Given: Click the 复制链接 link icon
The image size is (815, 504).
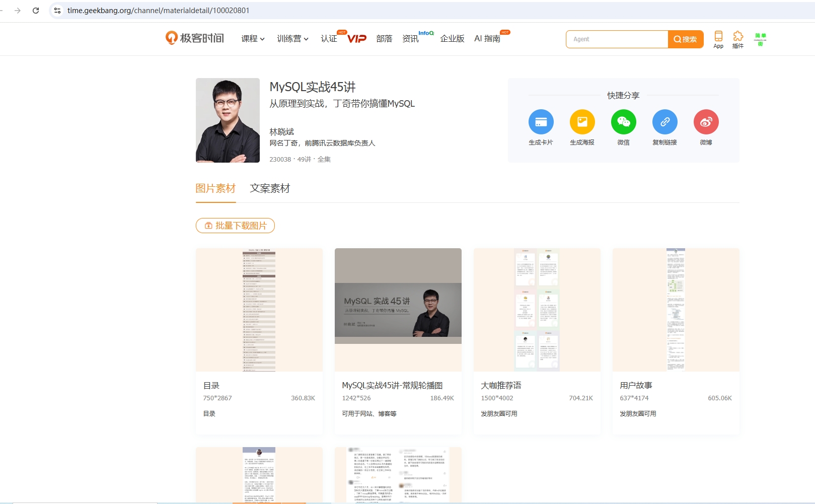Looking at the screenshot, I should pyautogui.click(x=664, y=122).
